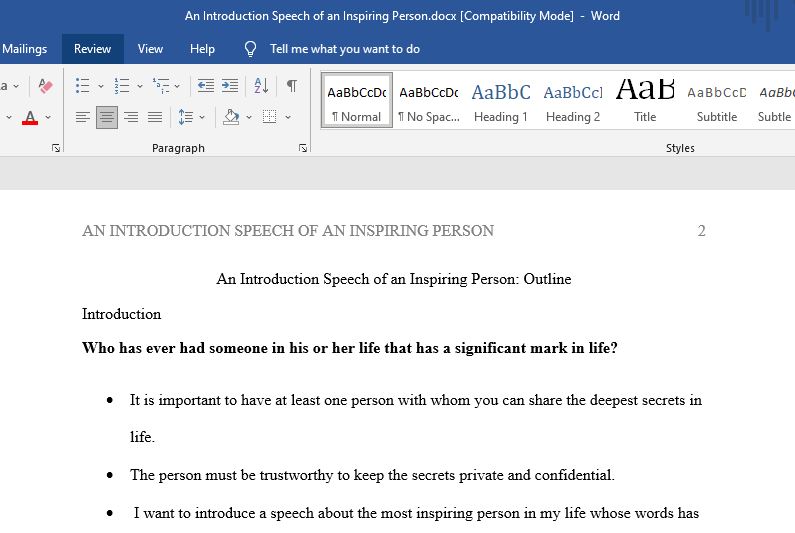Click the Introduction heading text
The image size is (795, 533).
tap(122, 314)
